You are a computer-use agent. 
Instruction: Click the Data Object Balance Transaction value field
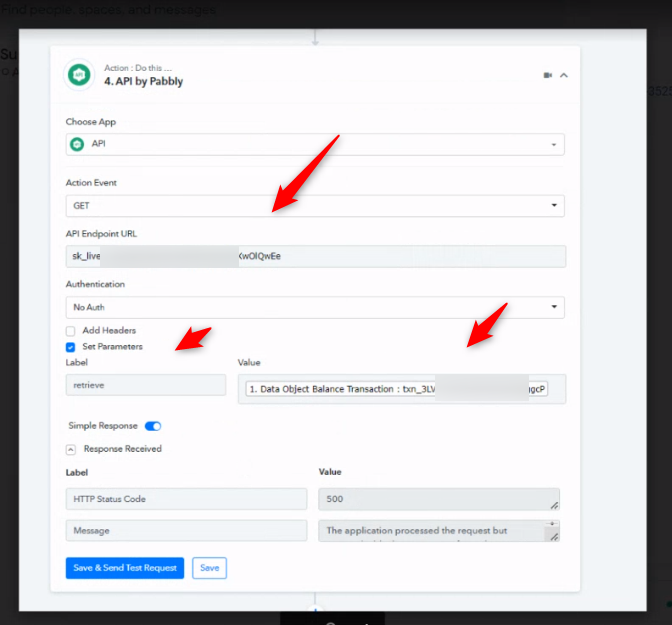click(x=402, y=389)
